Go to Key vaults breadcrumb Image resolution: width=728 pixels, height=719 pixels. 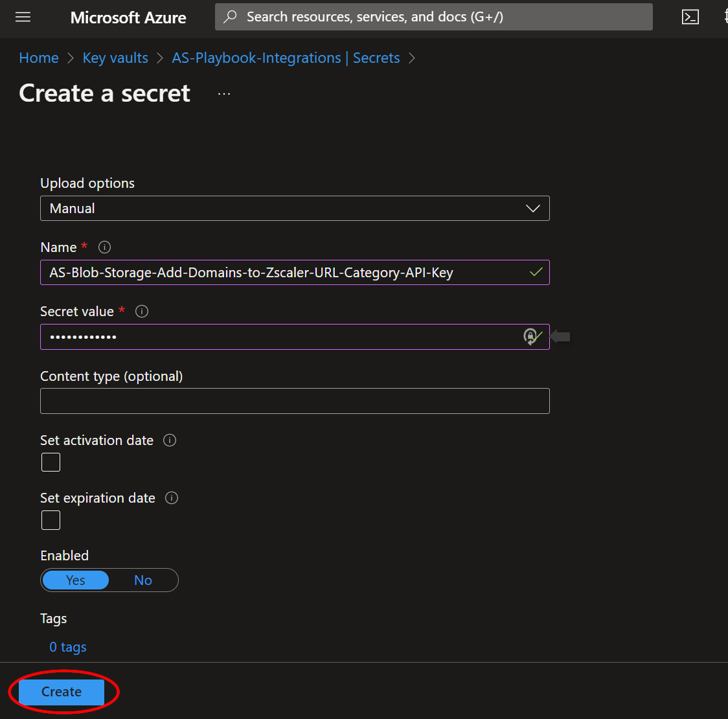[x=115, y=58]
